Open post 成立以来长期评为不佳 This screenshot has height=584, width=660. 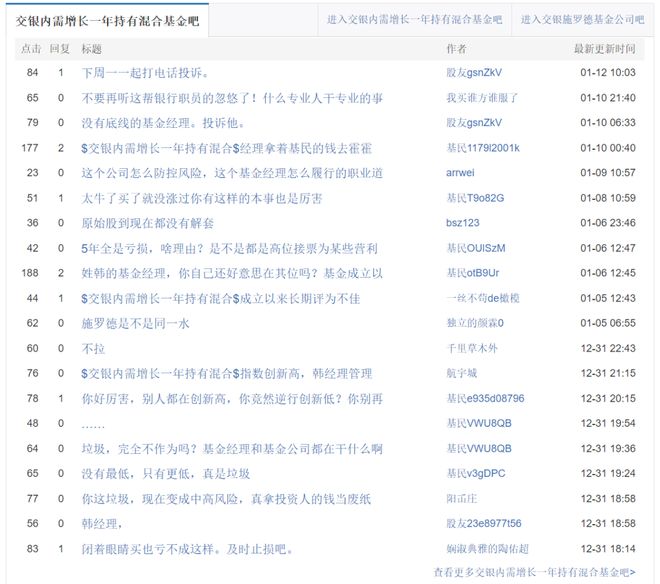point(221,299)
